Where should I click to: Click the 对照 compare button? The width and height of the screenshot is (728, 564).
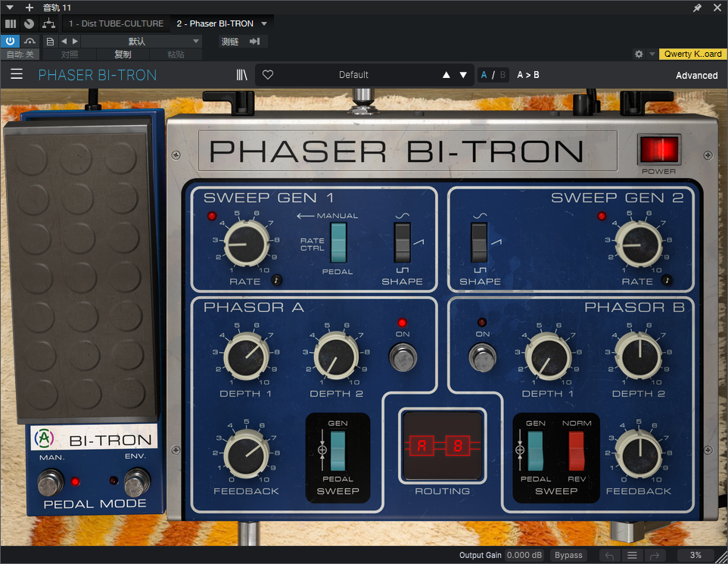pos(70,55)
